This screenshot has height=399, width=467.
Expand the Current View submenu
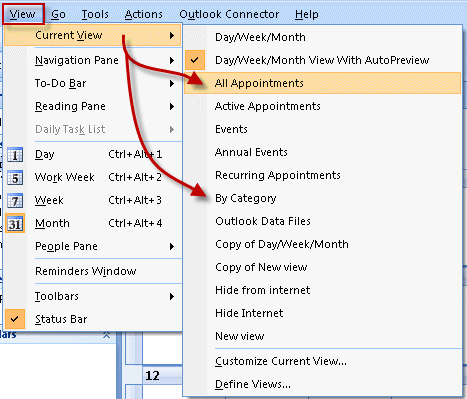point(93,35)
